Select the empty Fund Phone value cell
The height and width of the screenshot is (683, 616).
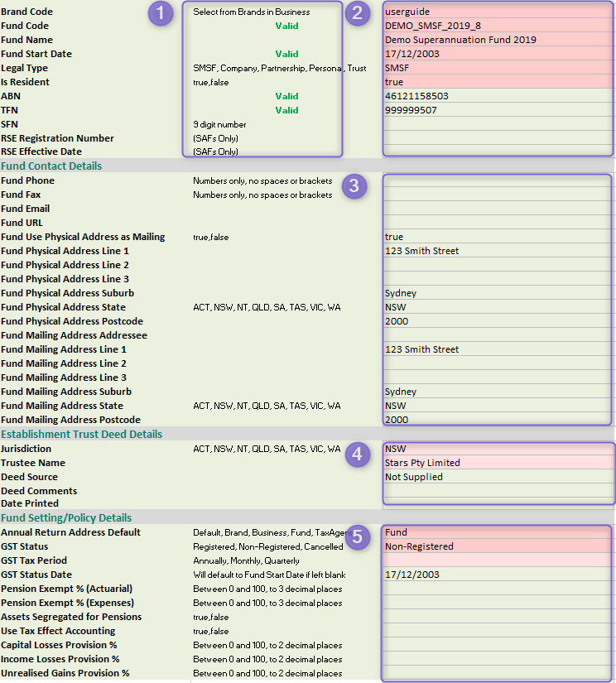click(498, 180)
